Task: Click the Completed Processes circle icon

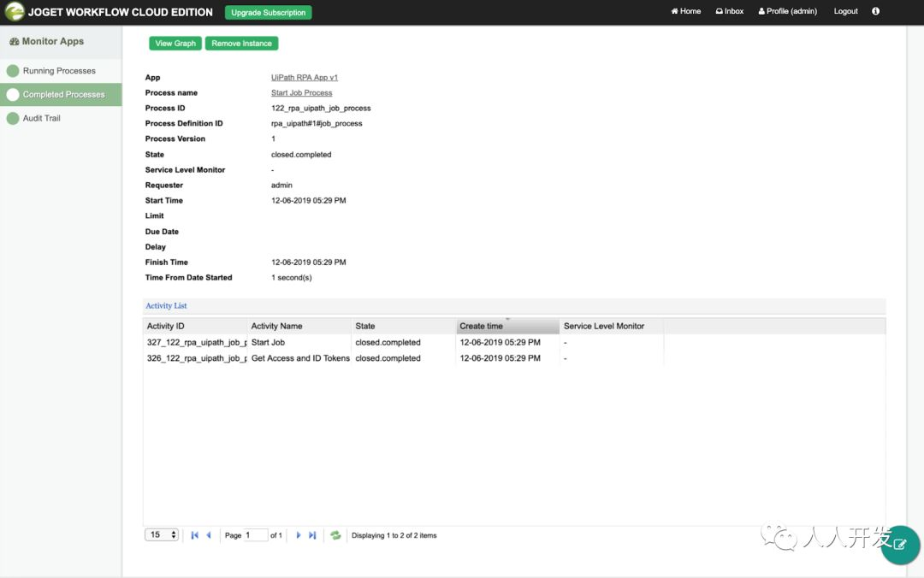Action: tap(13, 94)
